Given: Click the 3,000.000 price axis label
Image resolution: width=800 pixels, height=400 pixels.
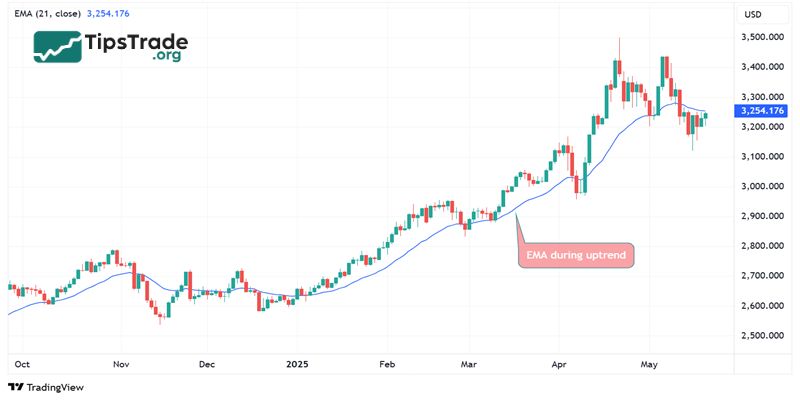Looking at the screenshot, I should [x=761, y=186].
